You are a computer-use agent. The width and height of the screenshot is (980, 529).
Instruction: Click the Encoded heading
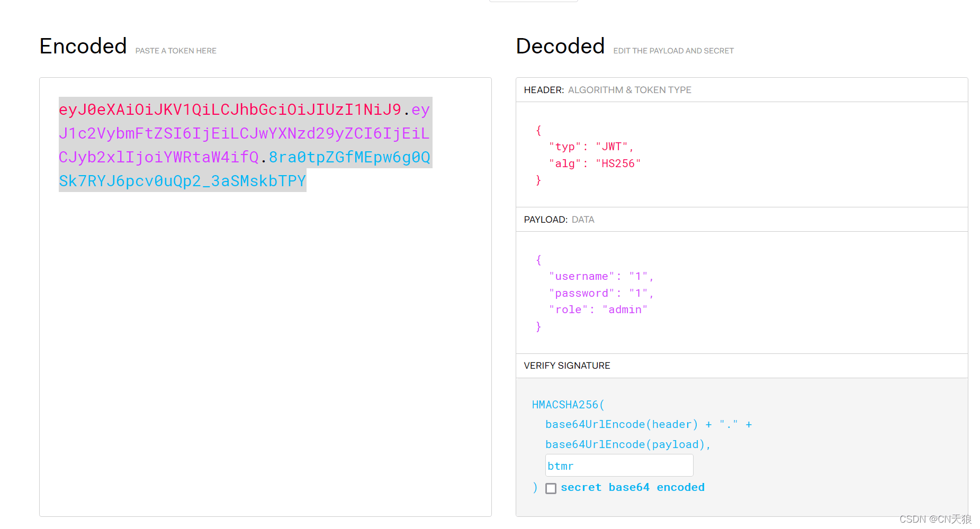[x=83, y=47]
